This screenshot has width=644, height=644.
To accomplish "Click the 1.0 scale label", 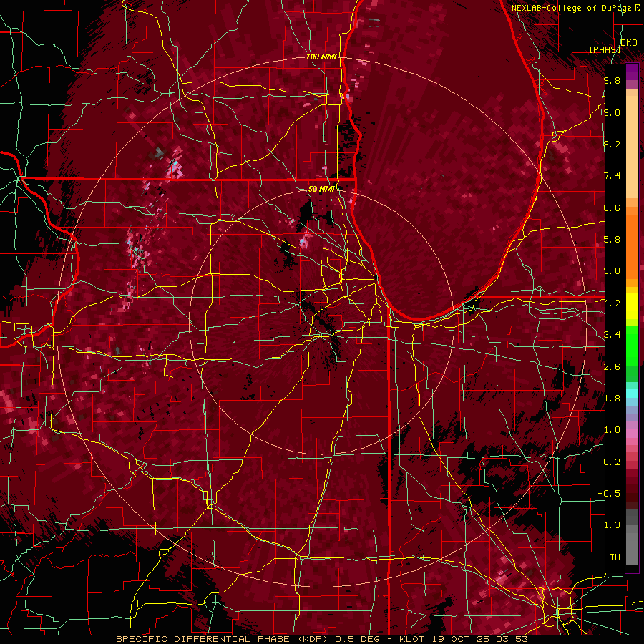I will point(612,430).
